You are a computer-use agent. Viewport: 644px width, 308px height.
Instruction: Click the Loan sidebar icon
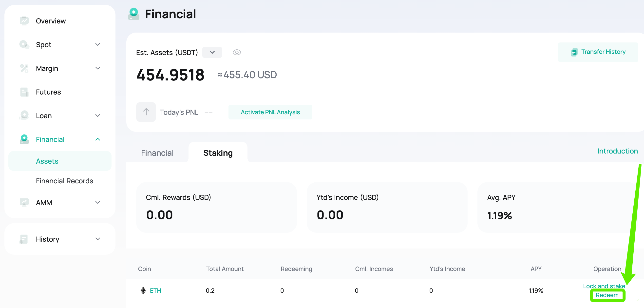[x=24, y=115]
